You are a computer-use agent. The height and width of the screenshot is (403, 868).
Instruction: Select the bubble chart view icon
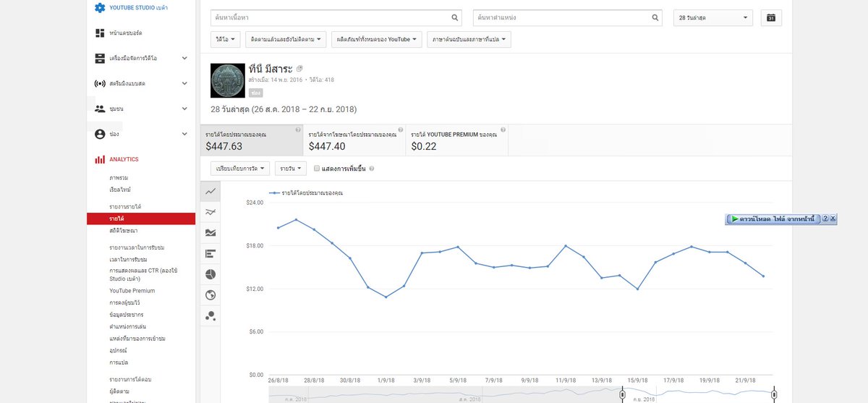[210, 315]
